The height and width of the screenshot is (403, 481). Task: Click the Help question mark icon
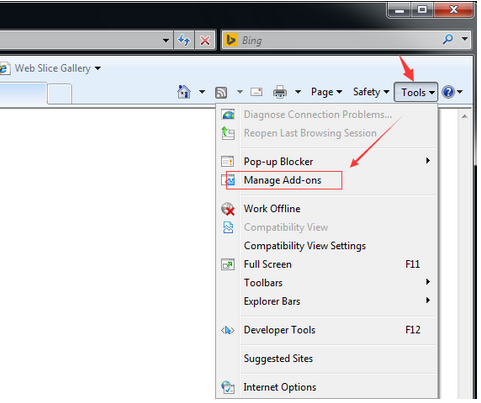coord(448,92)
